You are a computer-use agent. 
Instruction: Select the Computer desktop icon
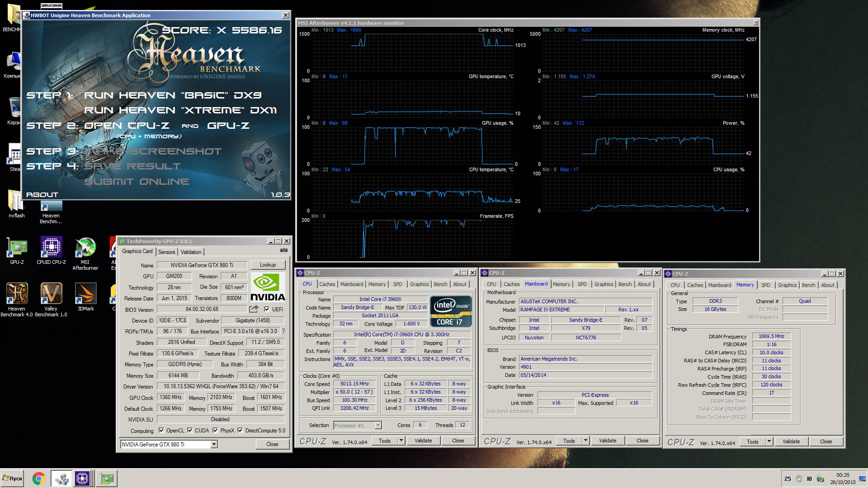(13, 65)
